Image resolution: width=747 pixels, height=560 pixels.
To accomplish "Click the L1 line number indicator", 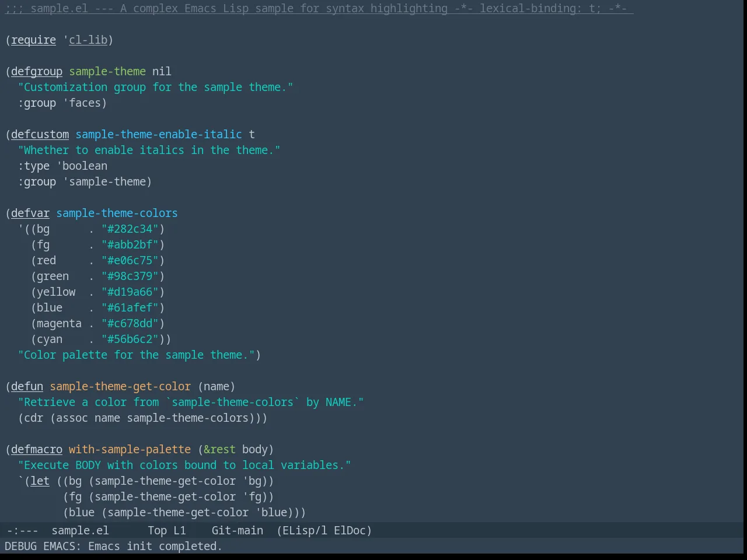I will pos(179,530).
